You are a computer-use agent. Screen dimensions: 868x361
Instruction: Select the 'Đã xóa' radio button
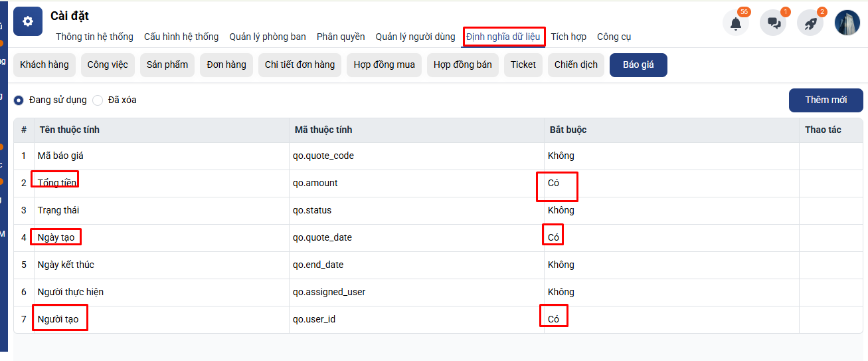click(x=98, y=100)
